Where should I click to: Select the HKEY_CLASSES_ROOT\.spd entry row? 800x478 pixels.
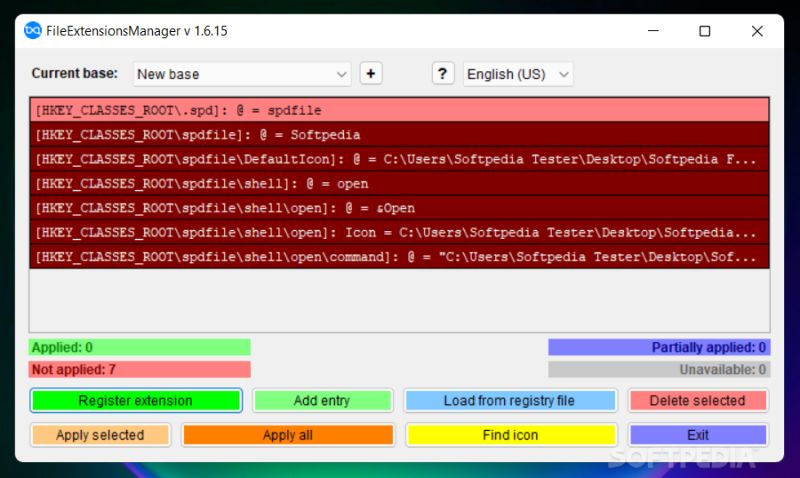pos(399,110)
